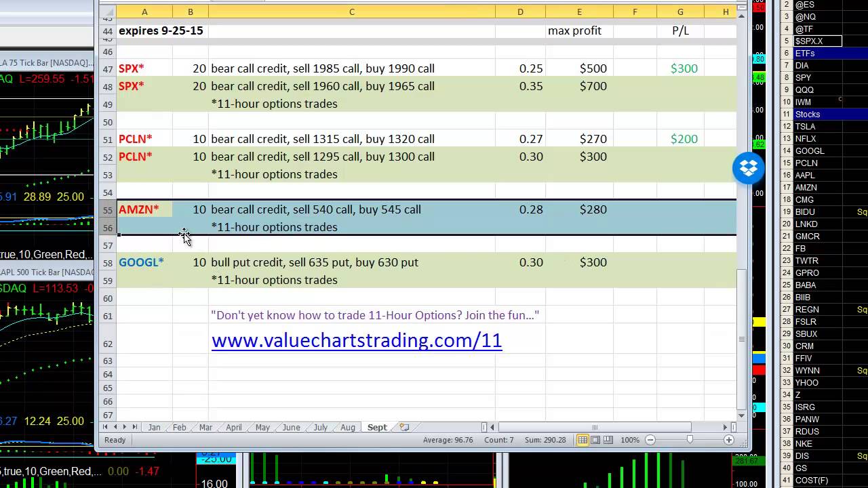
Task: Switch to Page Layout view
Action: click(595, 440)
